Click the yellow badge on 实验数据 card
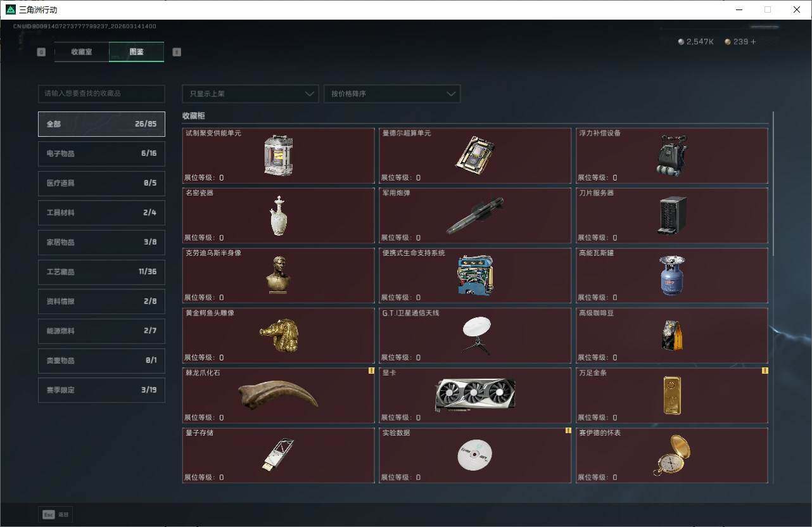 tap(569, 431)
